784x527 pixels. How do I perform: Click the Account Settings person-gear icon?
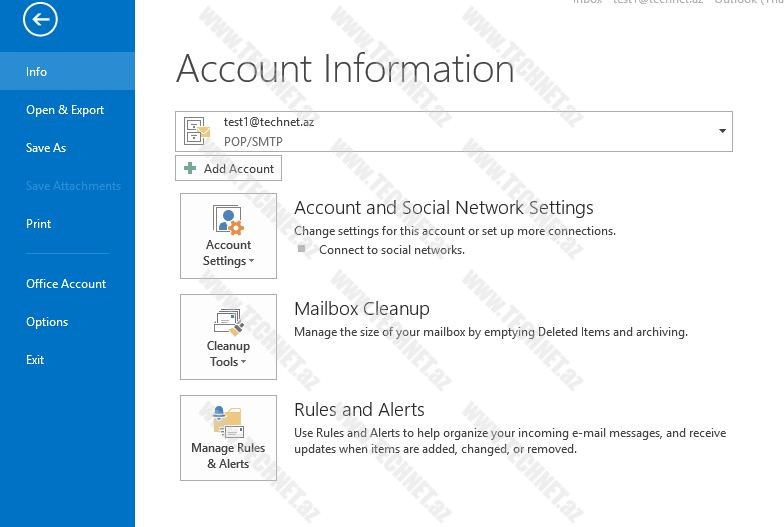[229, 219]
